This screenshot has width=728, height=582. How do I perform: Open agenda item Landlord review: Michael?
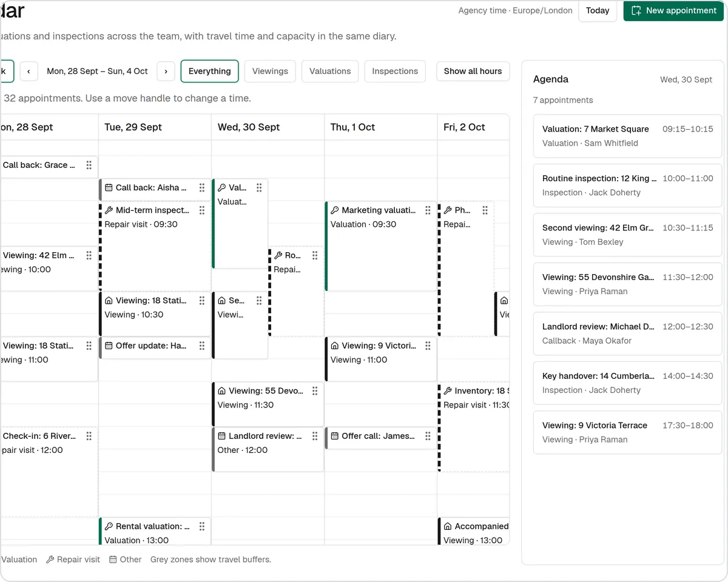628,333
